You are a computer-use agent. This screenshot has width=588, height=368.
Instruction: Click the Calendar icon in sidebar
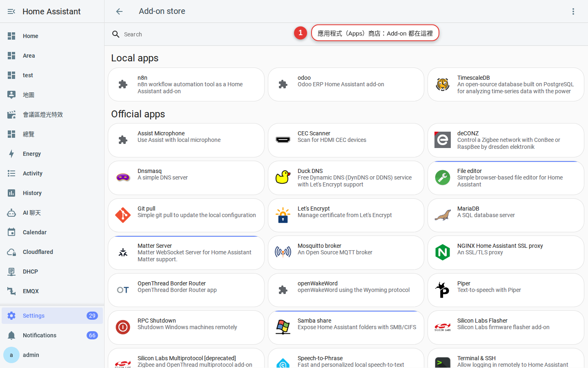[11, 232]
